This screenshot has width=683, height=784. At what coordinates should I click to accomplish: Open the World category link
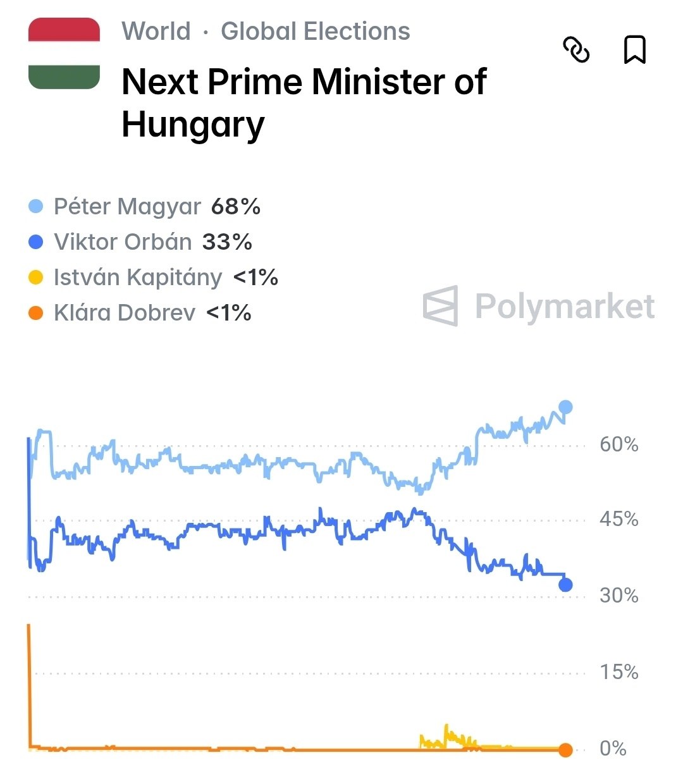156,31
